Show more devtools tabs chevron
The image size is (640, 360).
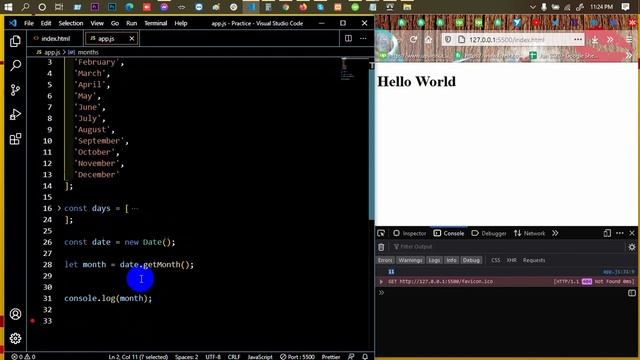[x=555, y=233]
